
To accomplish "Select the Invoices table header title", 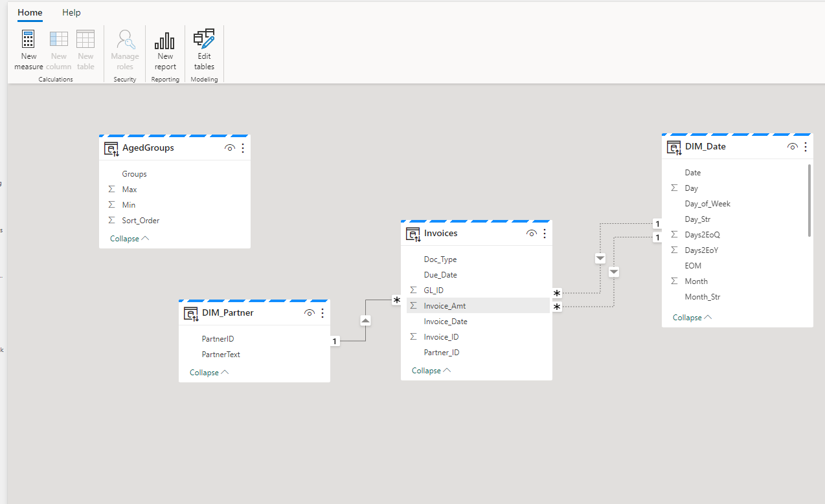I will [441, 234].
